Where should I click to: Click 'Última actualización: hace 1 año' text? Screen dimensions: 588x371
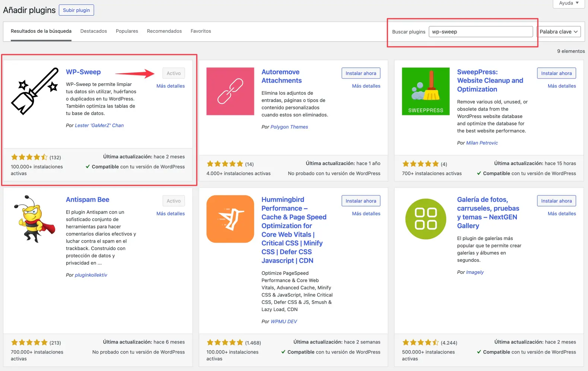343,163
